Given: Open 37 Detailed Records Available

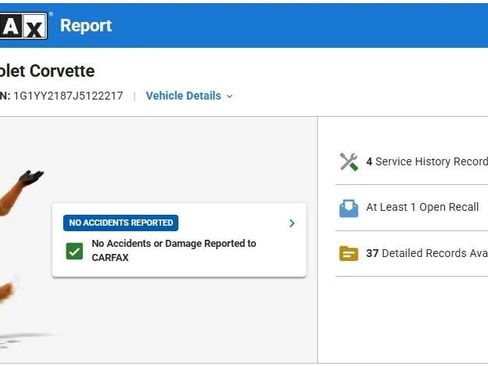Looking at the screenshot, I should point(427,253).
